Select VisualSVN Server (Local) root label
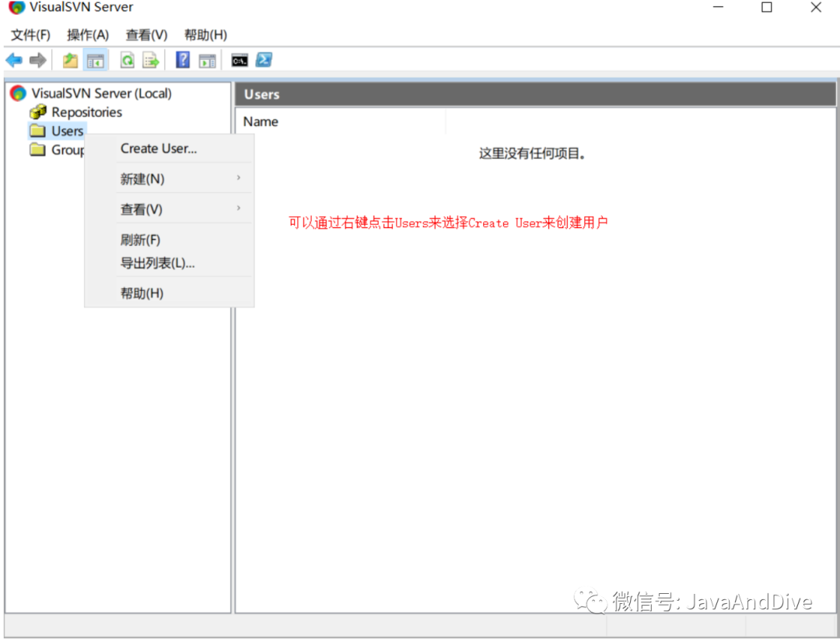 click(101, 93)
